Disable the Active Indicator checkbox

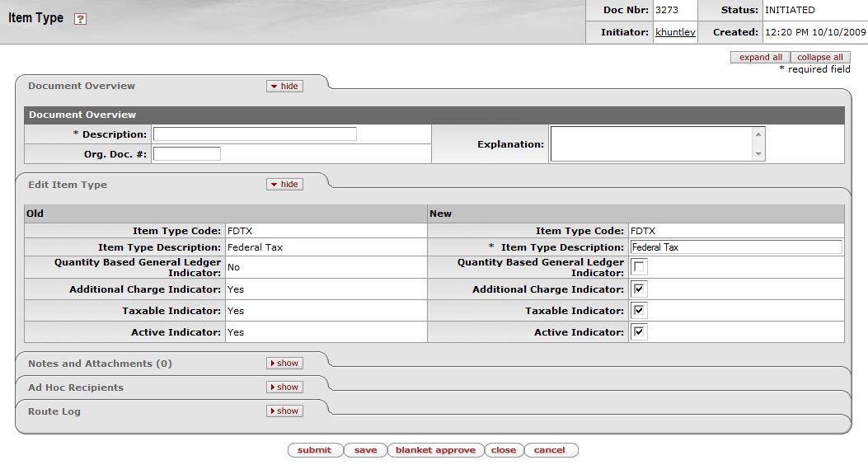point(640,332)
